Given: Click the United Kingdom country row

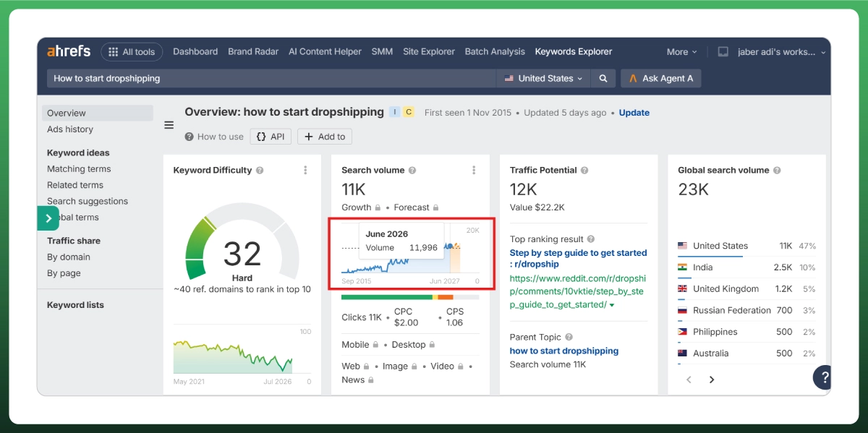Looking at the screenshot, I should [x=746, y=288].
